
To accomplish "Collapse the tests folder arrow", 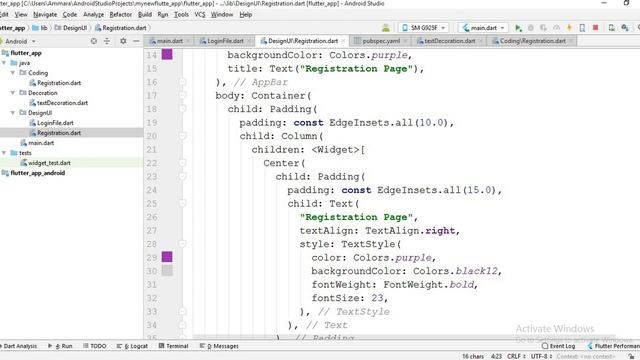I will pos(4,153).
